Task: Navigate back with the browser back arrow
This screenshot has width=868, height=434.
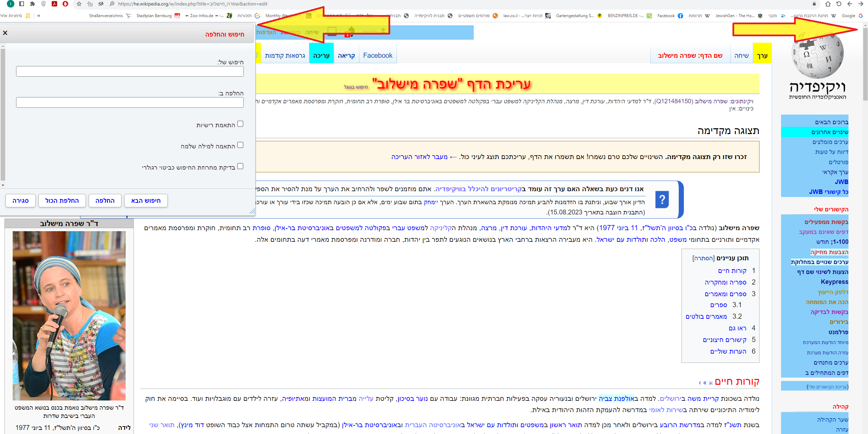Action: [x=850, y=4]
